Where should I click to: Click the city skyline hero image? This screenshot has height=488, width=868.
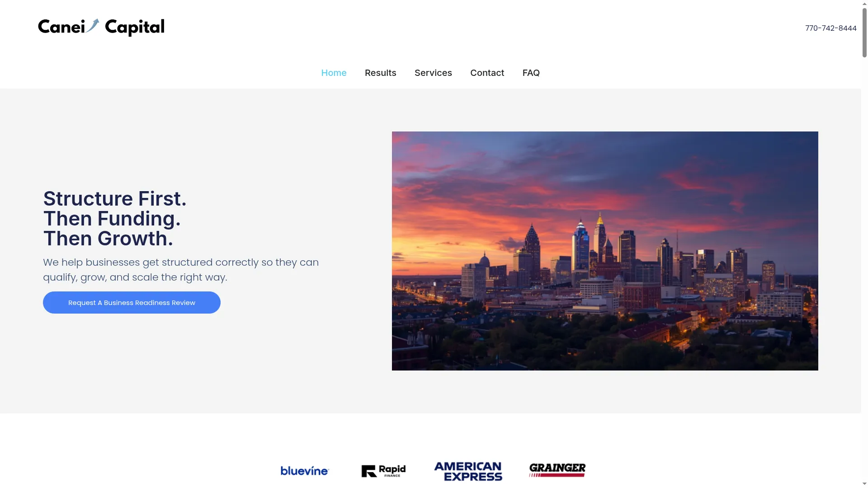pyautogui.click(x=605, y=251)
